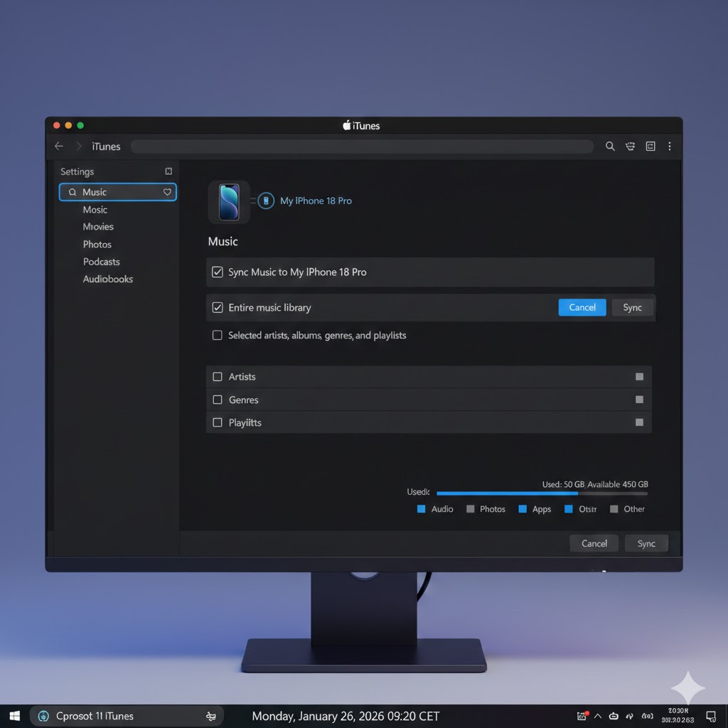Viewport: 728px width, 728px height.
Task: Open iTunes search with the magnifier icon
Action: pos(610,146)
